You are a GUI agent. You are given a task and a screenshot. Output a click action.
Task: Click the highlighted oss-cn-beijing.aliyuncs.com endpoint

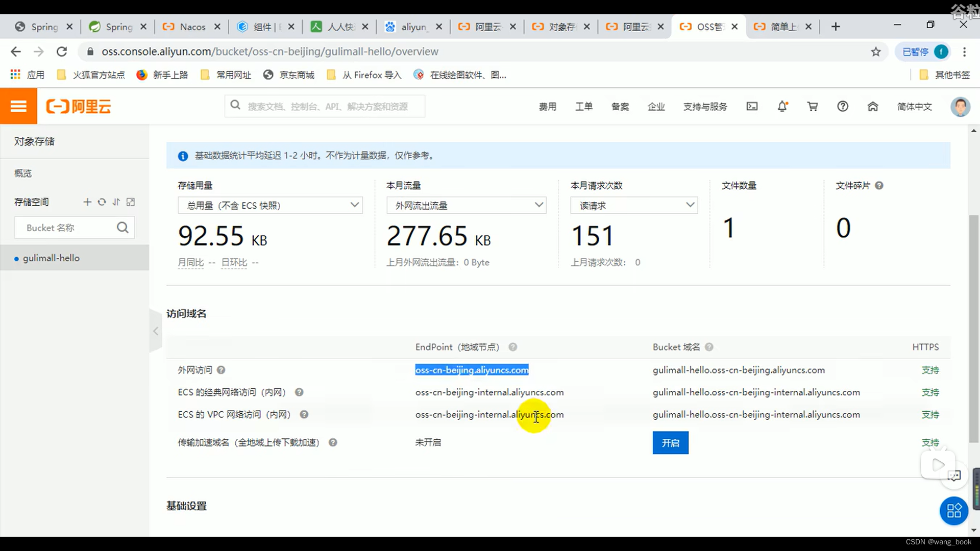(472, 370)
